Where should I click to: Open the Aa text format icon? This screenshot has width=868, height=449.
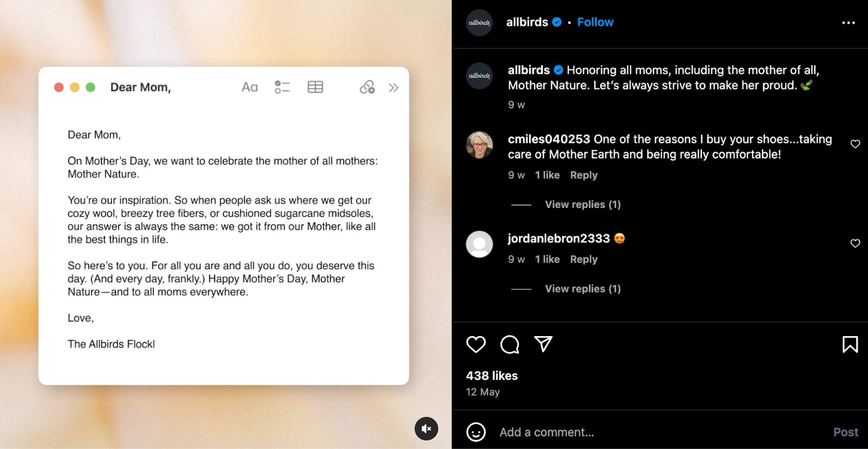[250, 87]
